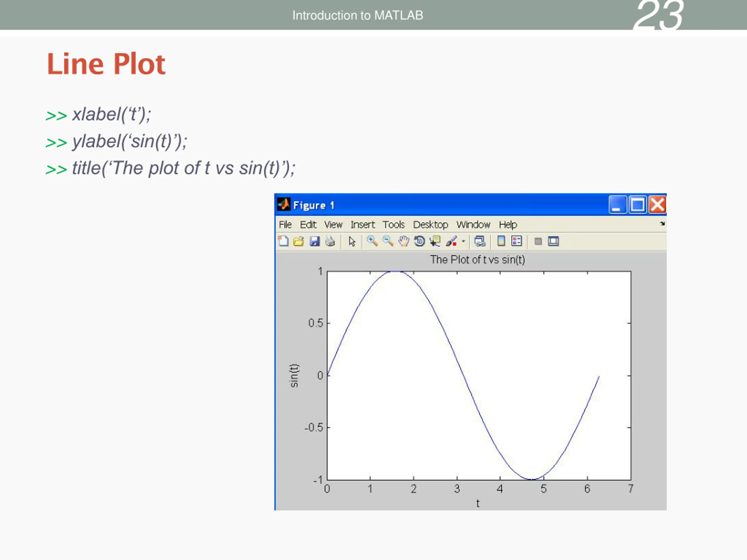Select the Zoom In magnifier tool
This screenshot has height=560, width=747.
click(x=372, y=241)
